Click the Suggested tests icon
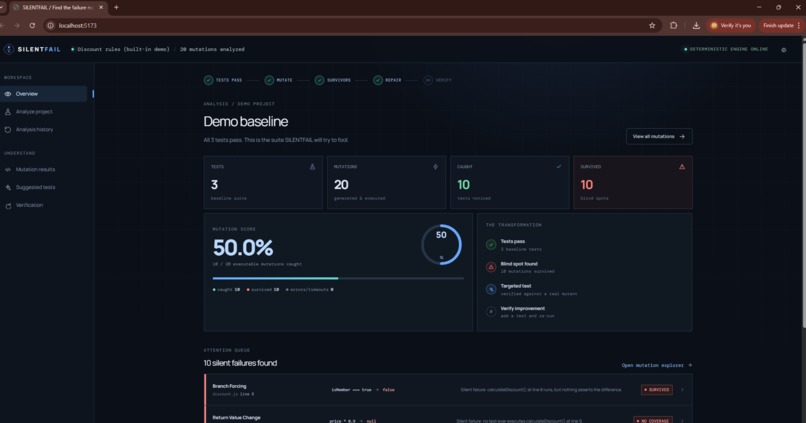 click(8, 187)
